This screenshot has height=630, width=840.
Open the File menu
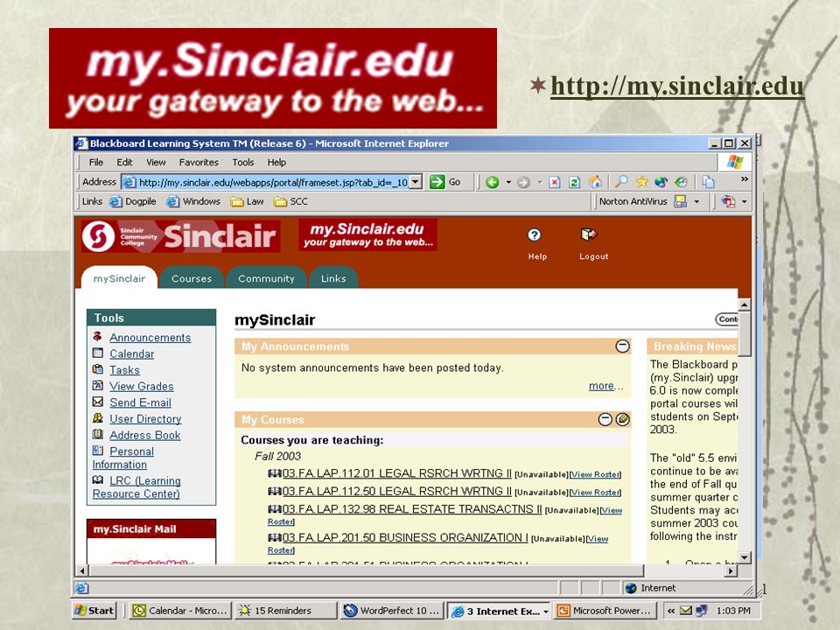96,163
